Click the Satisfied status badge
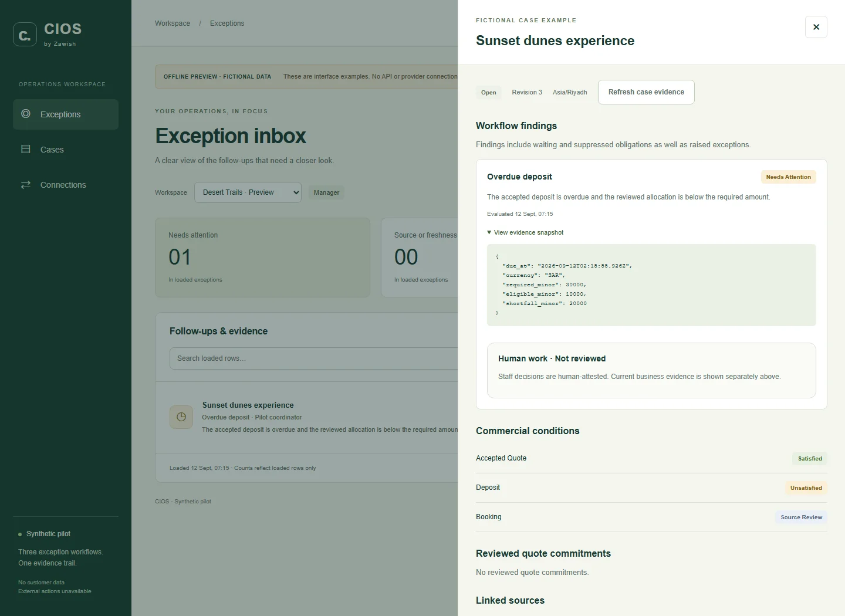This screenshot has height=616, width=845. click(810, 459)
